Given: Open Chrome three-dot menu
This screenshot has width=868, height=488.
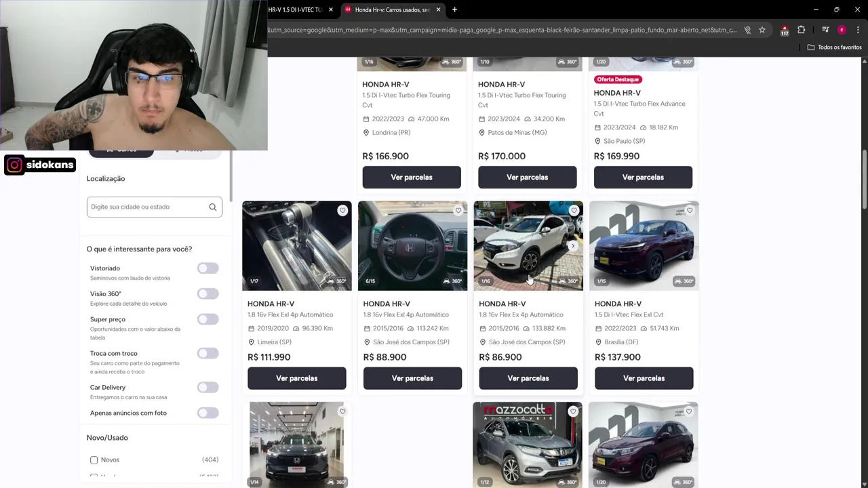Looking at the screenshot, I should 858,30.
